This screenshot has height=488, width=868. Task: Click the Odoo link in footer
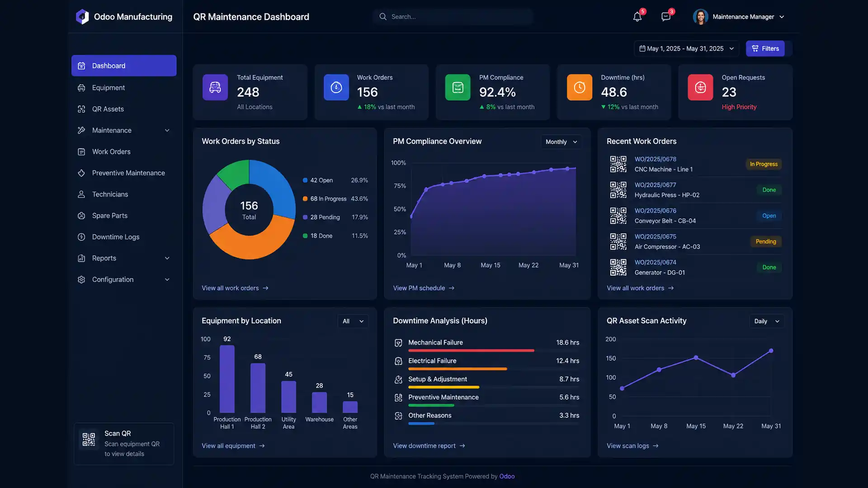507,476
